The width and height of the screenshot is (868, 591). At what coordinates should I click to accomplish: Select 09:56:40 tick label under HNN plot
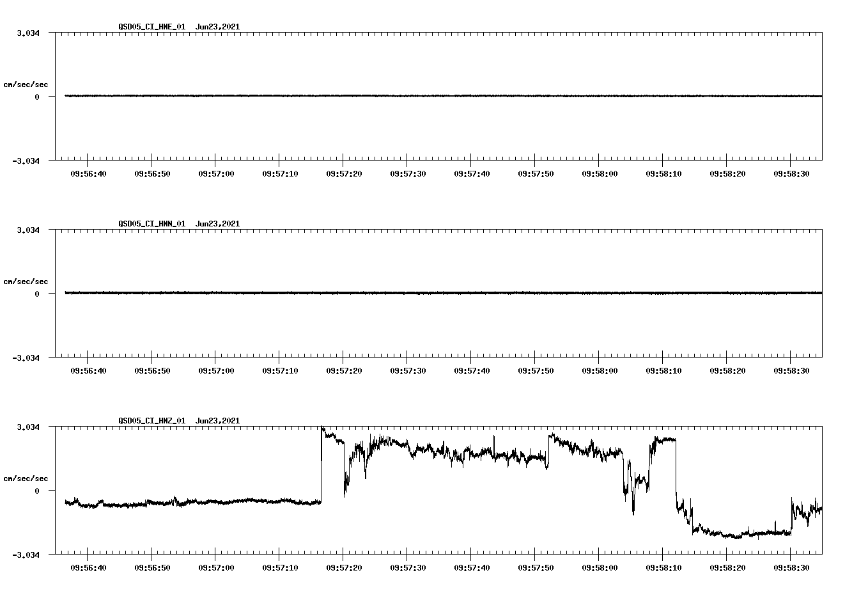(88, 370)
